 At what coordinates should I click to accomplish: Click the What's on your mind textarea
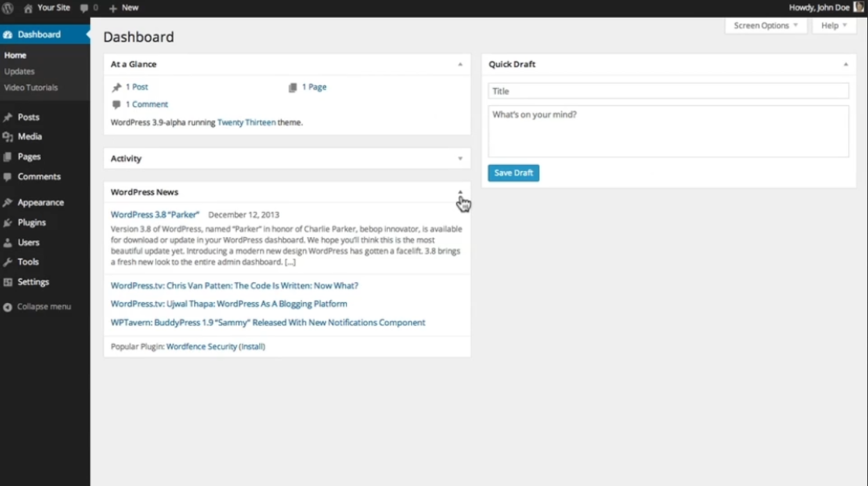click(668, 132)
